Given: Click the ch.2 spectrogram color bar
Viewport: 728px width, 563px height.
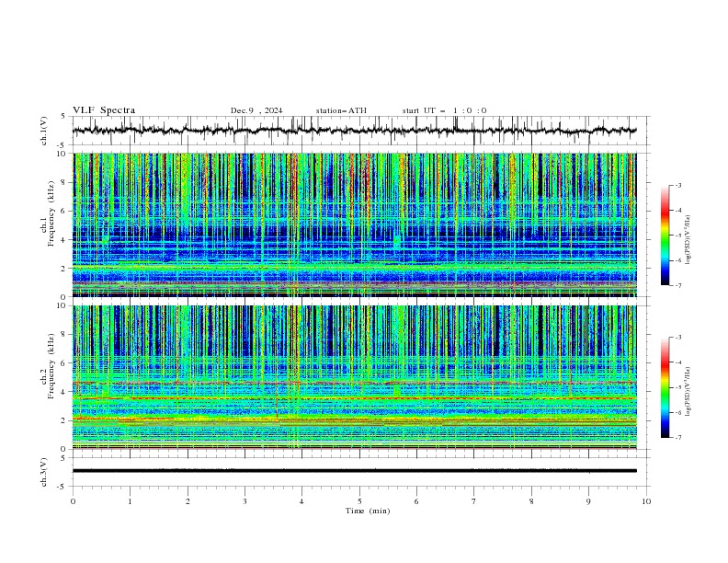Looking at the screenshot, I should coord(665,387).
